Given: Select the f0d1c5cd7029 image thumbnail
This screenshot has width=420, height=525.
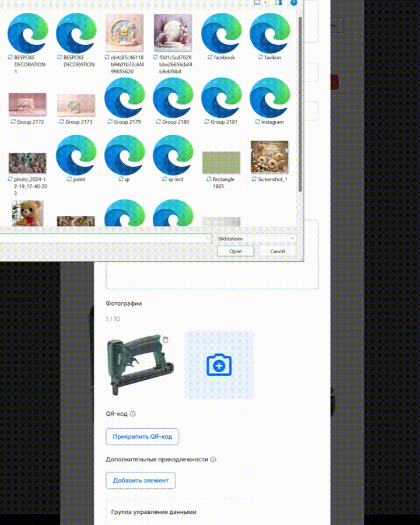Looking at the screenshot, I should coord(173,33).
